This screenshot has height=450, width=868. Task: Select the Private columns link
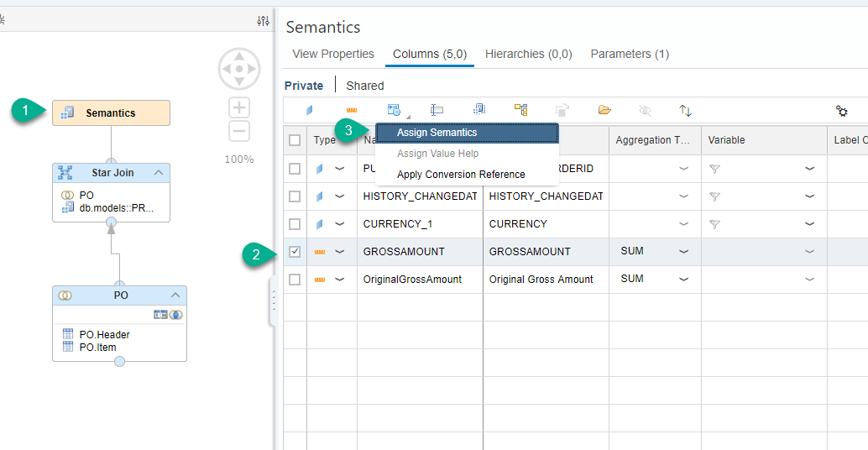[304, 86]
